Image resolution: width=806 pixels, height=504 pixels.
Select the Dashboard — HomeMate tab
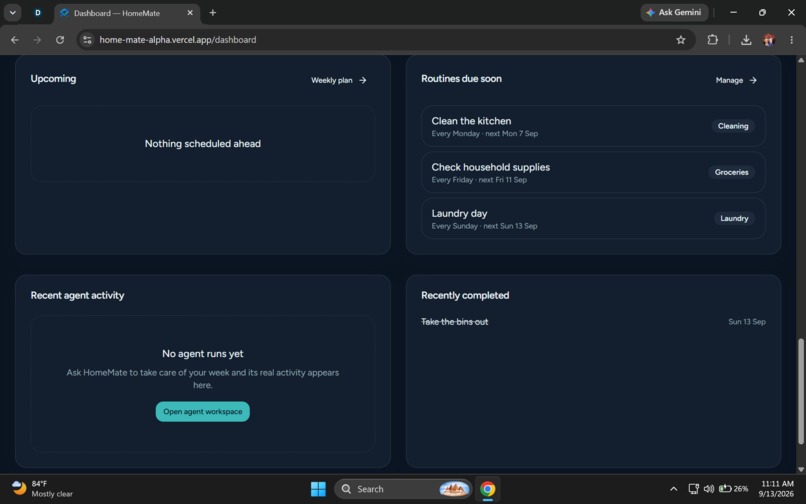tap(127, 13)
